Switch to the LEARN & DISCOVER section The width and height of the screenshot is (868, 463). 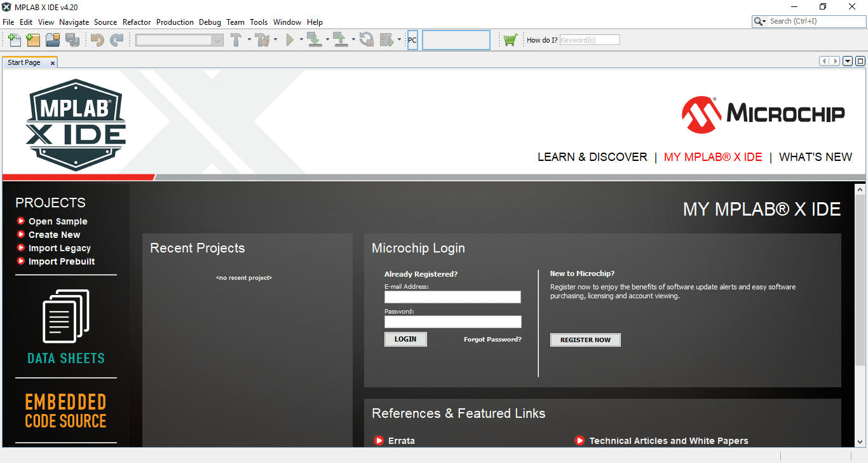pyautogui.click(x=592, y=157)
